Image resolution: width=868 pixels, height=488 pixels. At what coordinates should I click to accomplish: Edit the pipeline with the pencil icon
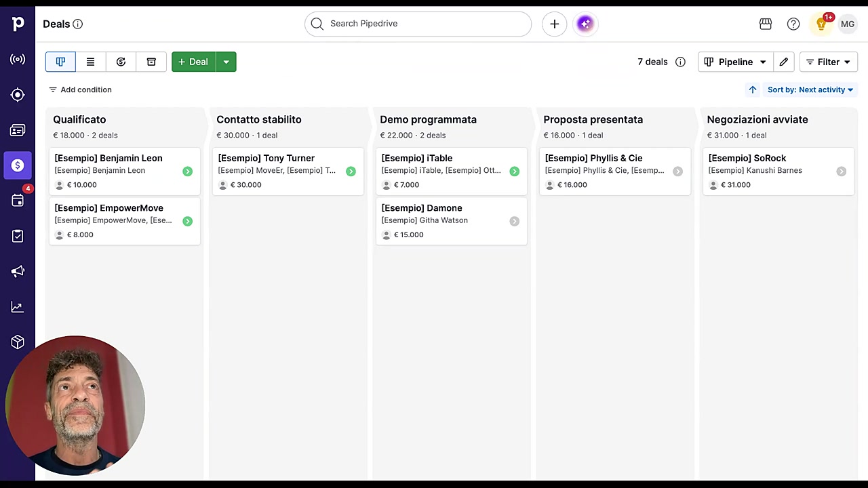(783, 62)
